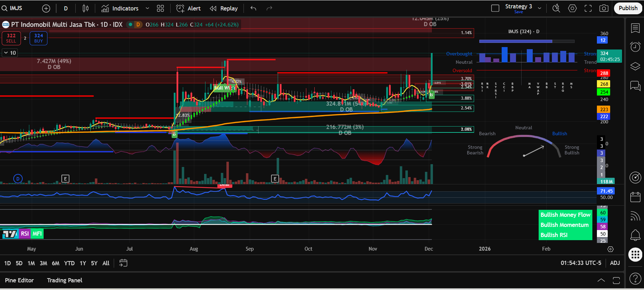Open the Indicators favorites dropdown arrow
Image resolution: width=644 pixels, height=290 pixels.
click(147, 8)
